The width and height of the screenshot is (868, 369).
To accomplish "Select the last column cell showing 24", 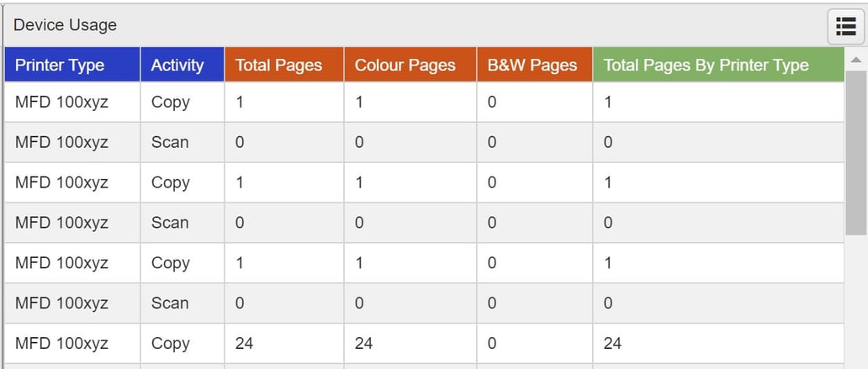I will click(x=612, y=343).
